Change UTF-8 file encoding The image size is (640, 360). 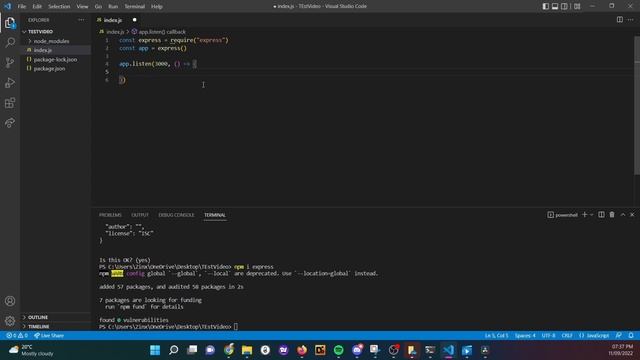(548, 336)
